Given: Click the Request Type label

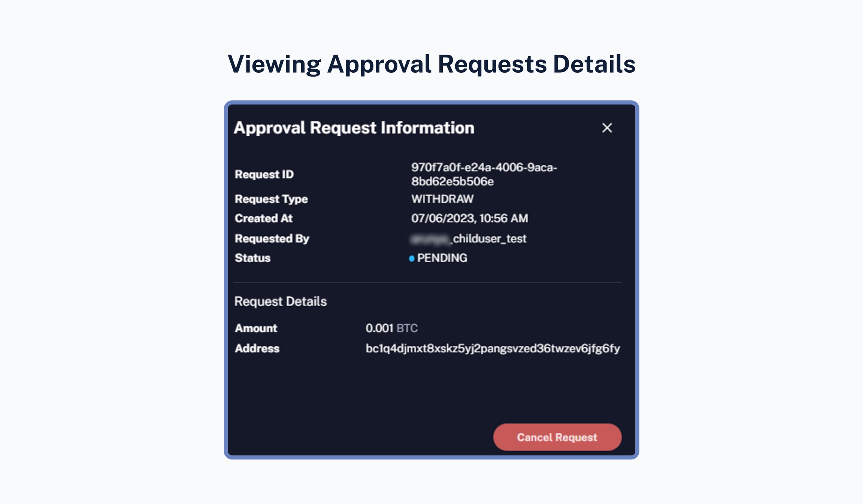Looking at the screenshot, I should pos(271,199).
